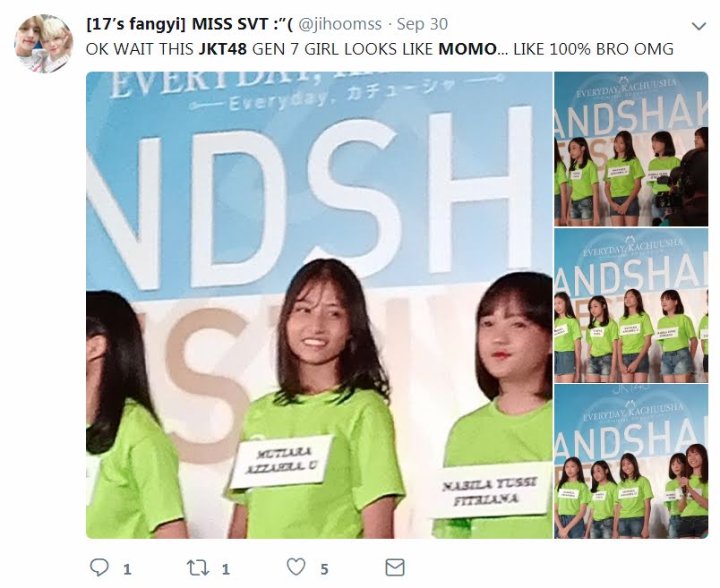Click the bold JKT48 keyword in tweet
Image resolution: width=720 pixels, height=588 pixels.
click(x=223, y=48)
